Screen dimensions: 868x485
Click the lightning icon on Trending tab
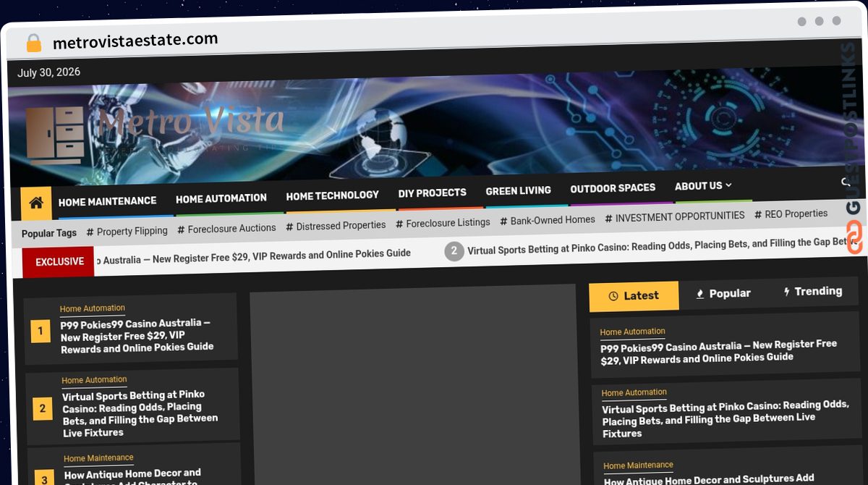pyautogui.click(x=786, y=292)
